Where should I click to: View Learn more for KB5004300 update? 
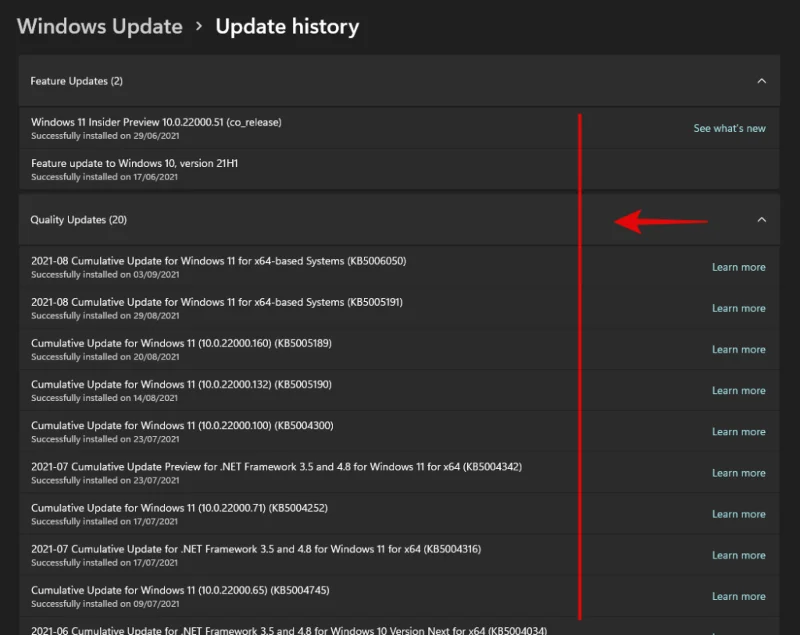pos(738,432)
